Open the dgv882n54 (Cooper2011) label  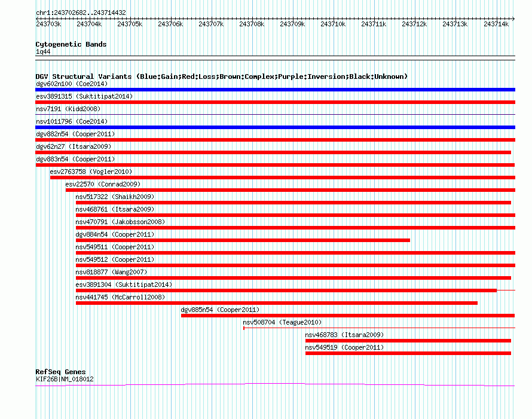coord(75,134)
